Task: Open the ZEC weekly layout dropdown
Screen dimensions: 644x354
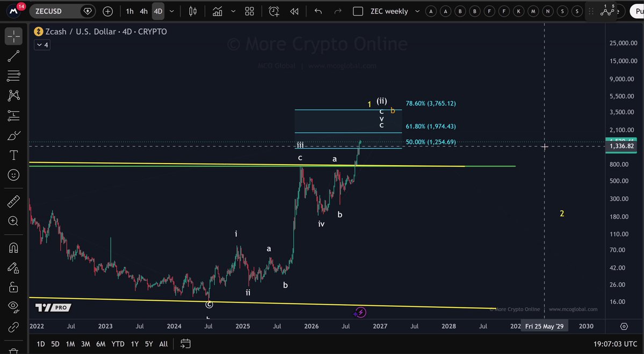Action: coord(417,11)
